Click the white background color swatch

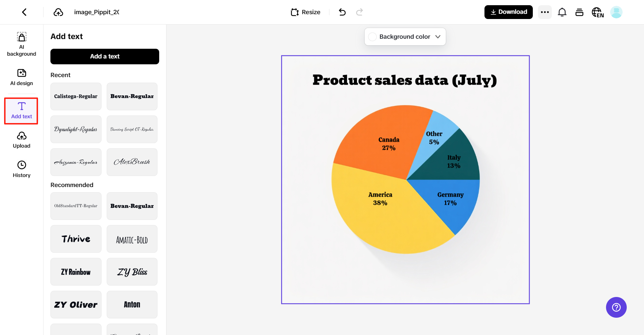[372, 37]
